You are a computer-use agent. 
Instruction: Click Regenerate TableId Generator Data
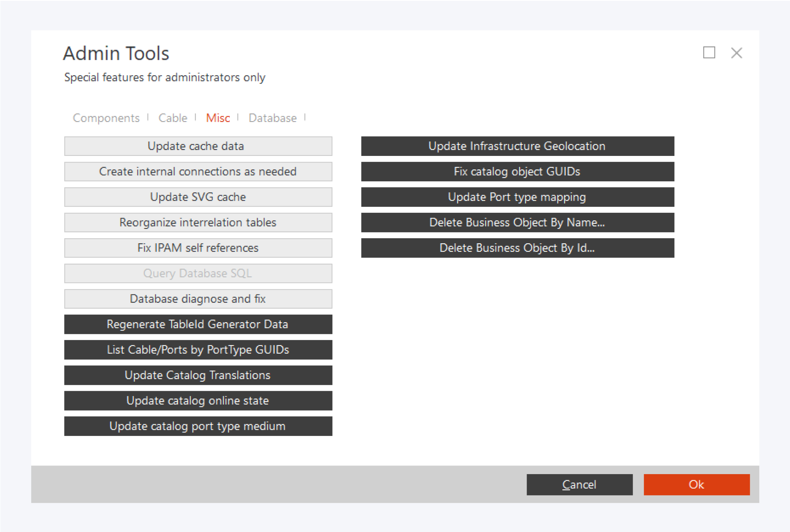(198, 324)
